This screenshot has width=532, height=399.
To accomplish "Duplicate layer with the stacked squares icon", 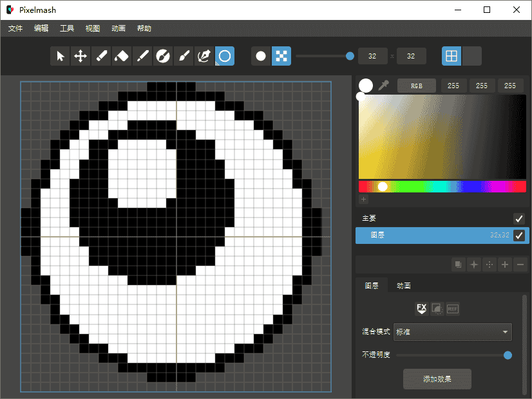I will click(459, 264).
